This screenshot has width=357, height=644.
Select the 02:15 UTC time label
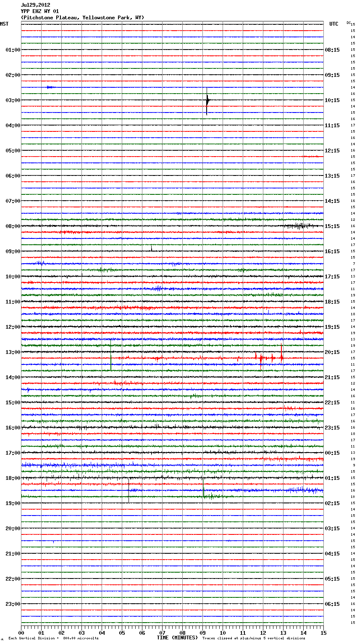coord(332,503)
